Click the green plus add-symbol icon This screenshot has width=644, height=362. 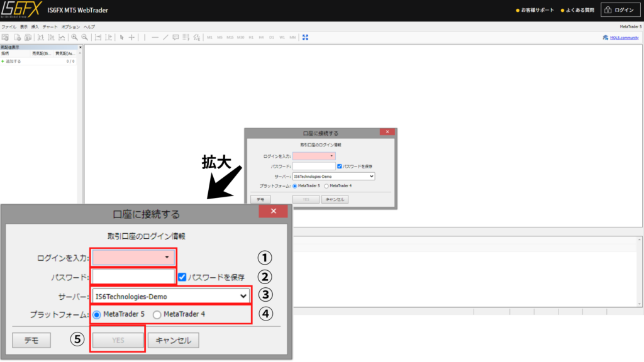click(3, 61)
